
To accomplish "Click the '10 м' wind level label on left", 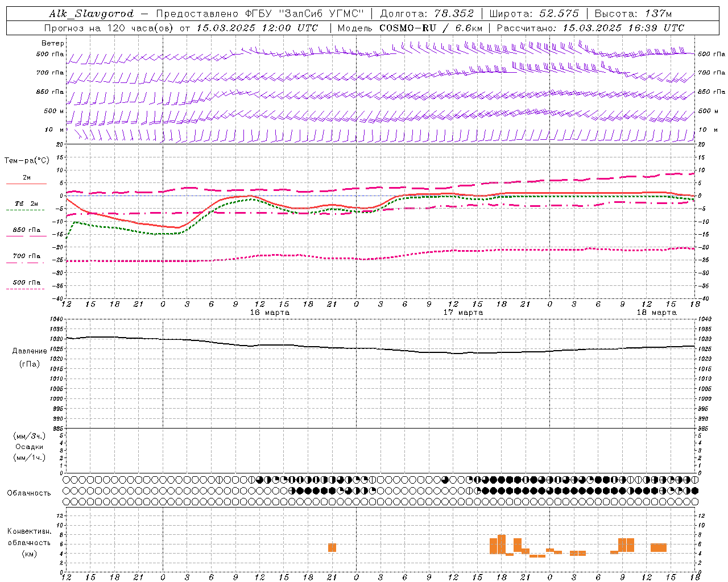I will [55, 130].
